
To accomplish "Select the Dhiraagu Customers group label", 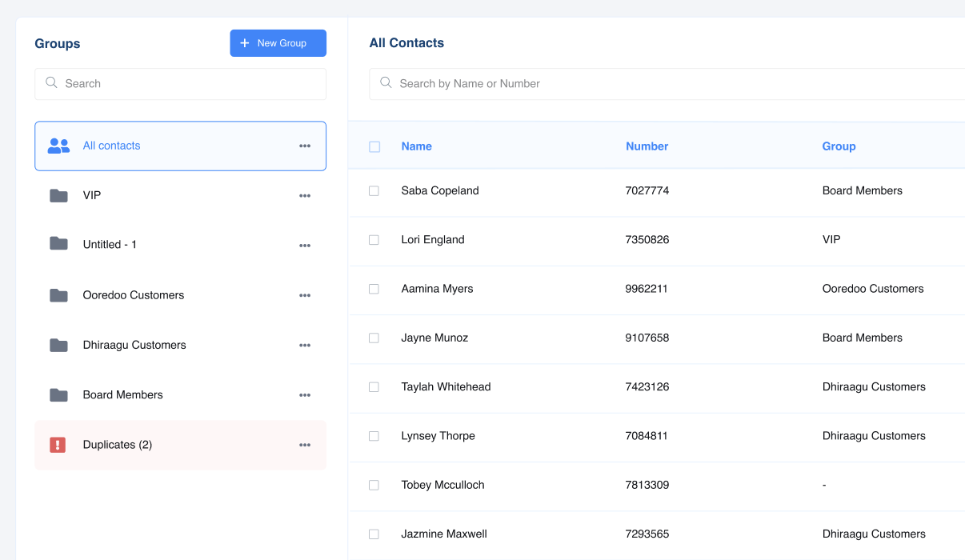I will coord(134,345).
